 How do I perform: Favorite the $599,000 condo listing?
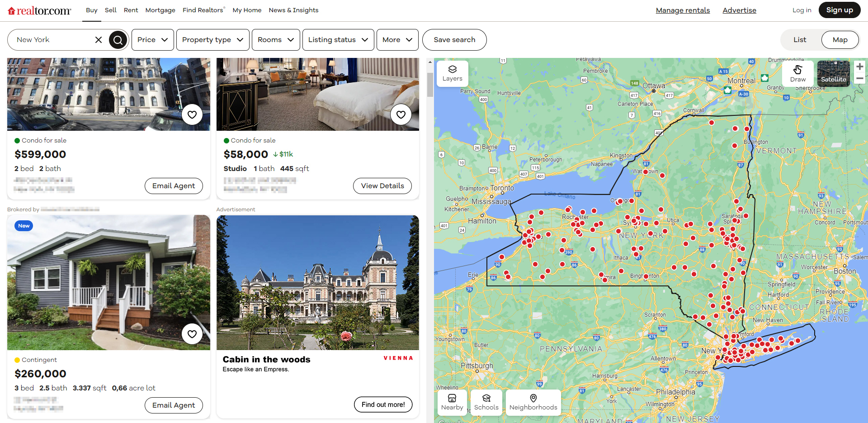192,115
